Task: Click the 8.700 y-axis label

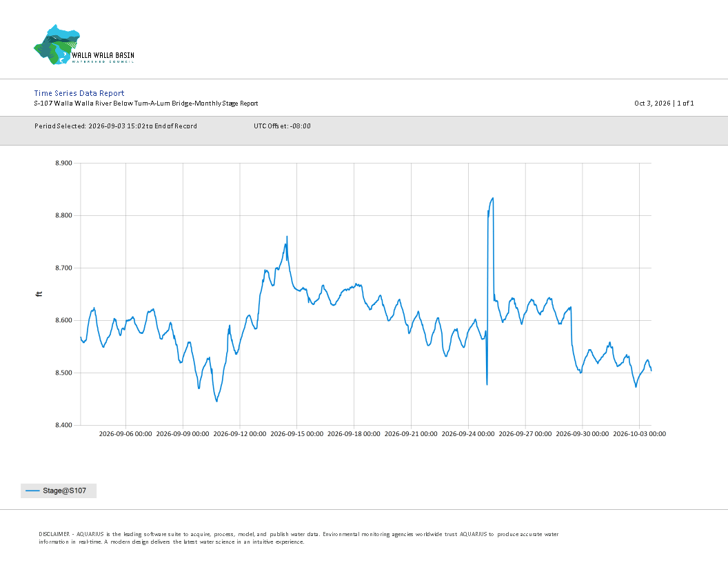Action: (63, 268)
